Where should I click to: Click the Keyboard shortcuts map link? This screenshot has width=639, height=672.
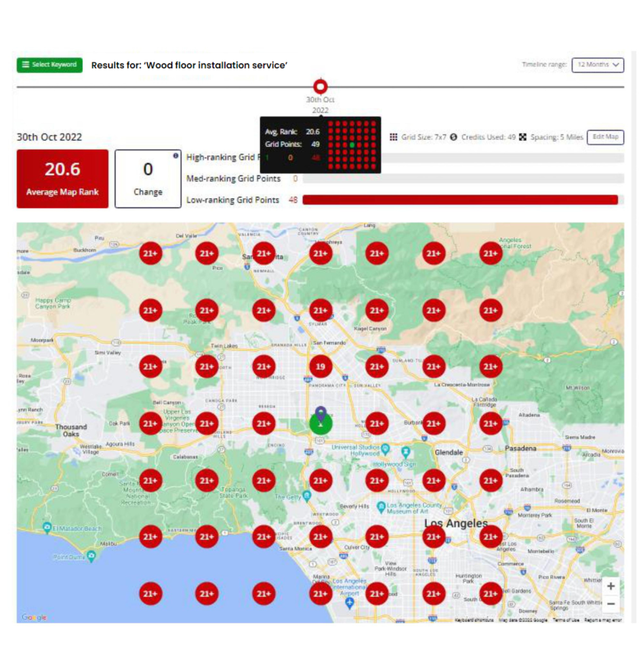(475, 619)
